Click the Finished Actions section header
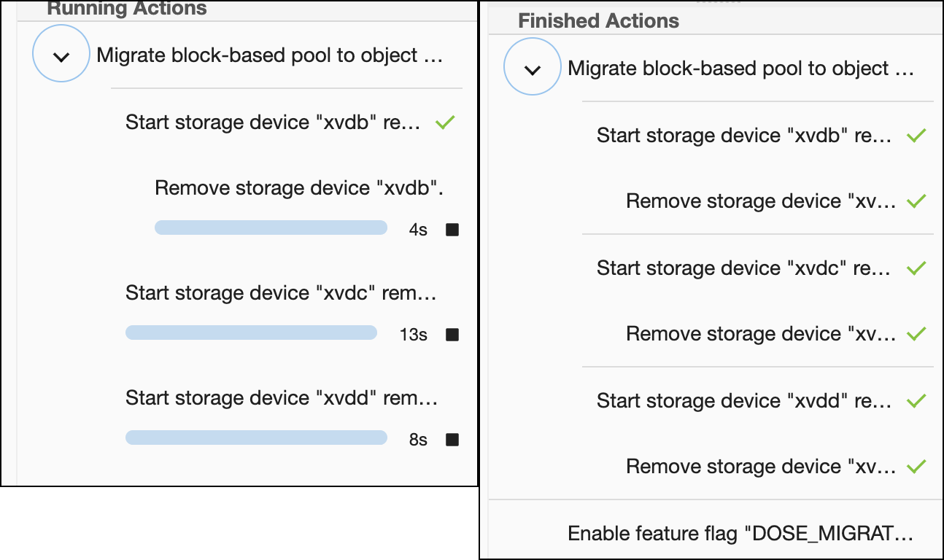 tap(598, 21)
